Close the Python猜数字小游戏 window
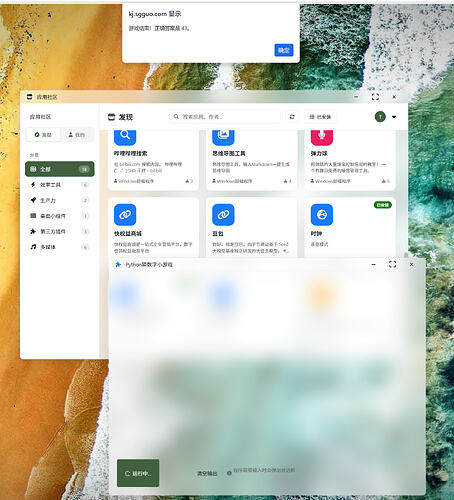The width and height of the screenshot is (454, 500). [x=411, y=264]
